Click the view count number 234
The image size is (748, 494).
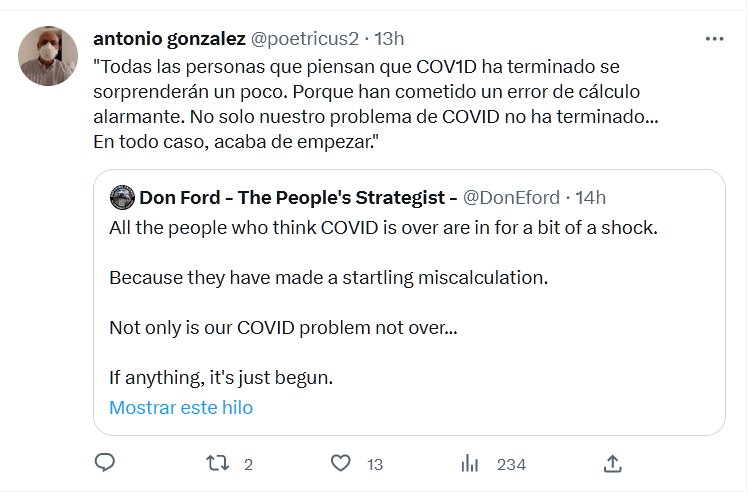511,464
